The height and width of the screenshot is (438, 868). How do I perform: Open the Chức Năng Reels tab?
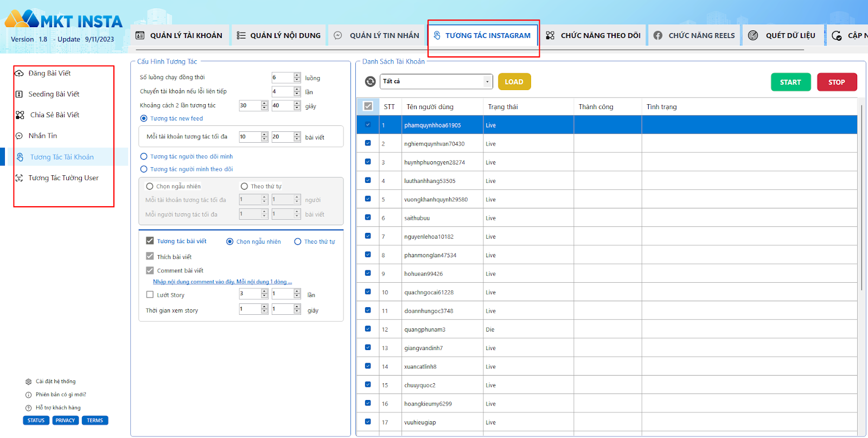point(694,35)
